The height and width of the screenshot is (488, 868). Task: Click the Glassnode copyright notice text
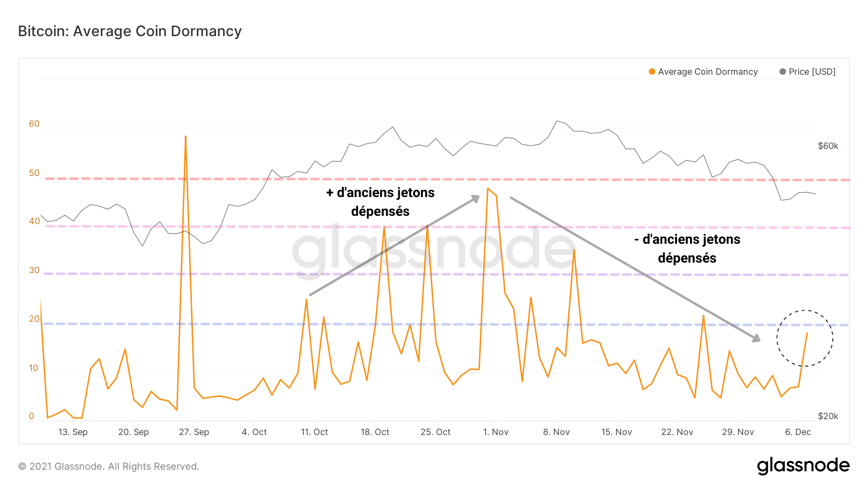coord(108,466)
